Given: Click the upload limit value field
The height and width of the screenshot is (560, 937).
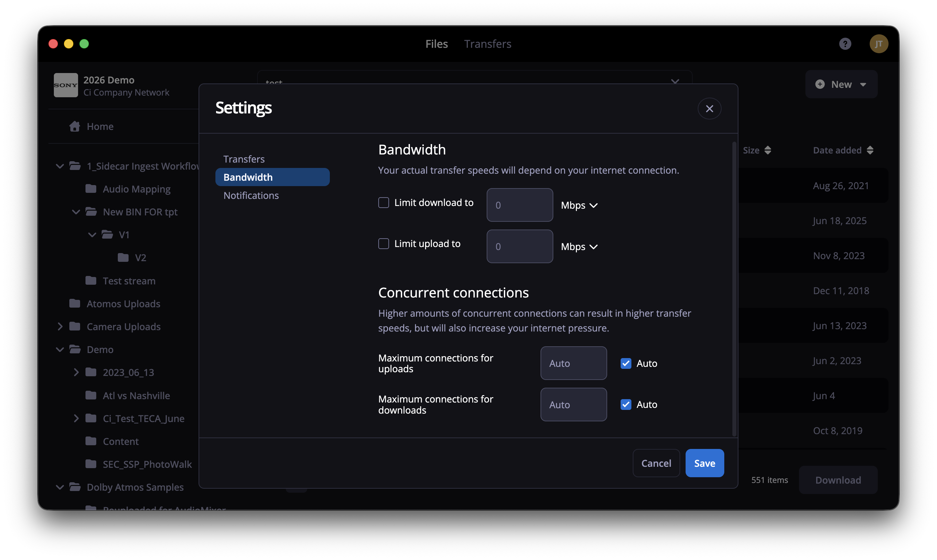Looking at the screenshot, I should 520,246.
